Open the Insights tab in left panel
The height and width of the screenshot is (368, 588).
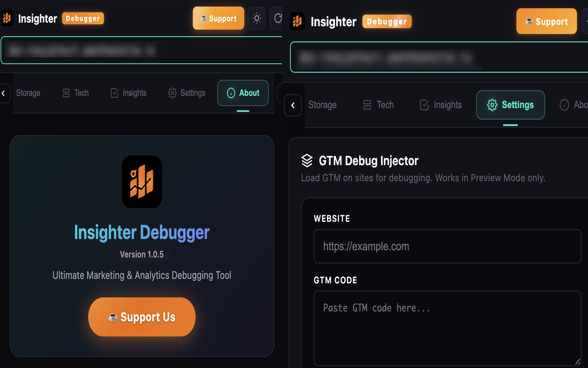(129, 93)
